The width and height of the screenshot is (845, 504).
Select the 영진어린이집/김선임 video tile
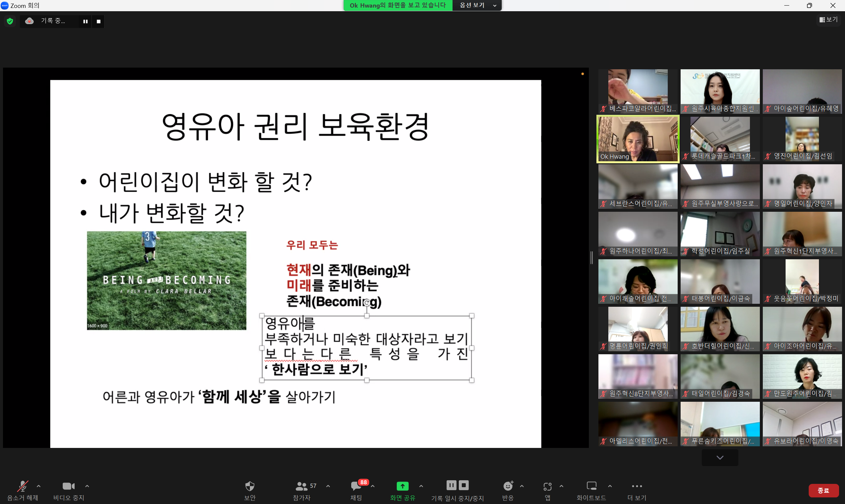pos(802,139)
